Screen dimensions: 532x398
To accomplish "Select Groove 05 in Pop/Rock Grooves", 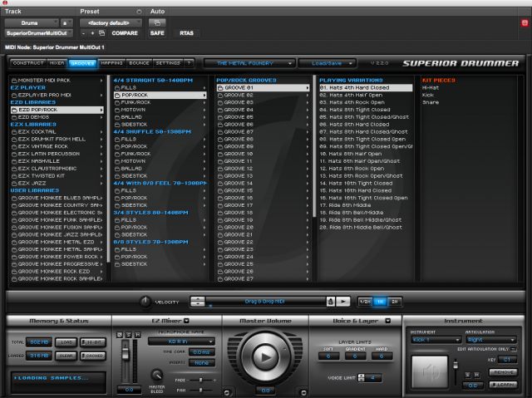I will coord(264,117).
